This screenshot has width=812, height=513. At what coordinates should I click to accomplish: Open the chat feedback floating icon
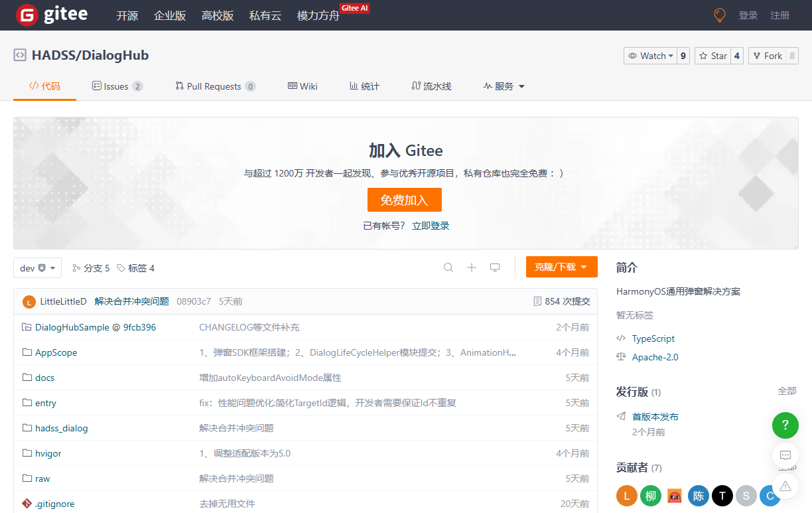[785, 455]
